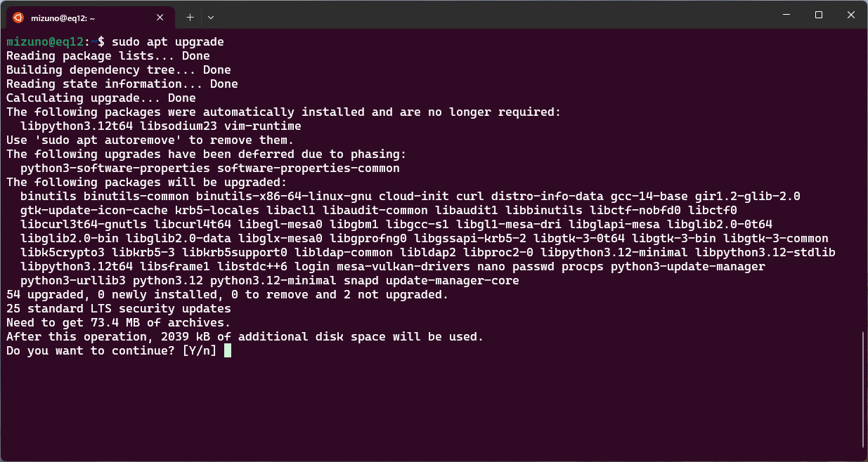The width and height of the screenshot is (868, 462).
Task: Select the mizuno@eq12: ~ tab title
Action: click(63, 18)
